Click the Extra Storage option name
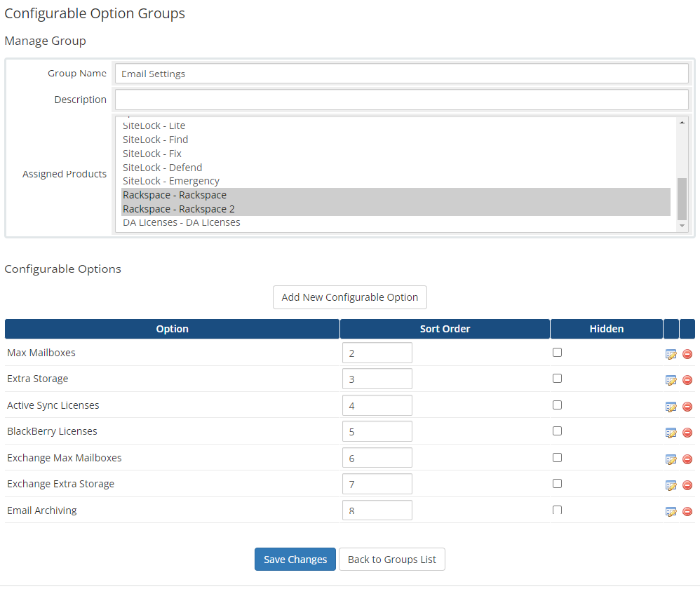Screen dimensions: 700x596 [38, 379]
